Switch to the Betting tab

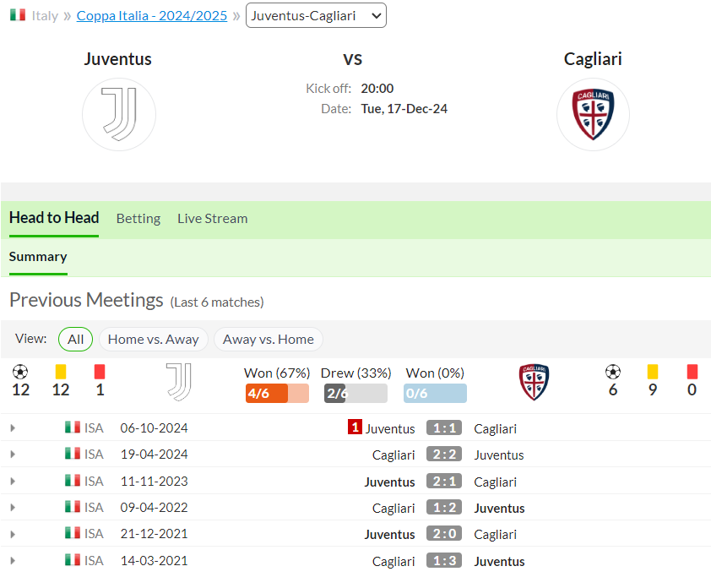pyautogui.click(x=138, y=219)
